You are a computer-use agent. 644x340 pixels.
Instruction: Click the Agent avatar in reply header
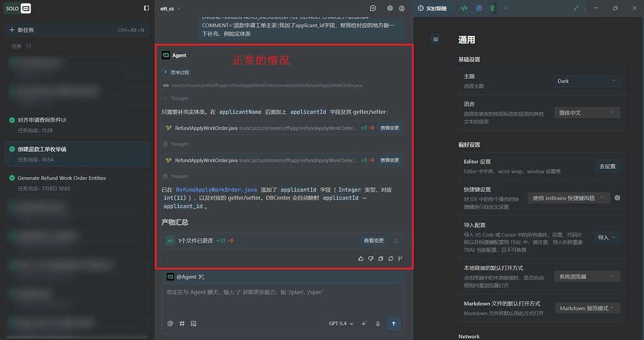[166, 55]
